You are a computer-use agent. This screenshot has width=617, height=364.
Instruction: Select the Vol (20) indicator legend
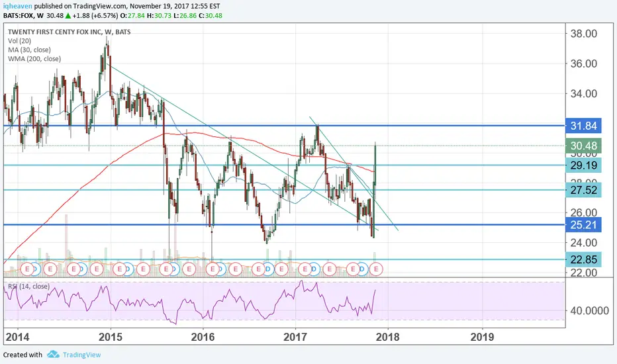[x=19, y=41]
